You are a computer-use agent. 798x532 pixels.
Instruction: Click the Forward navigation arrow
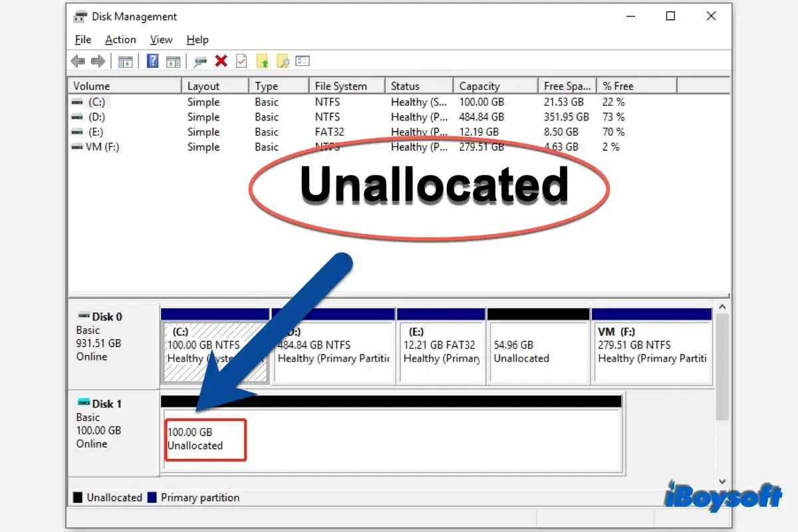(97, 61)
